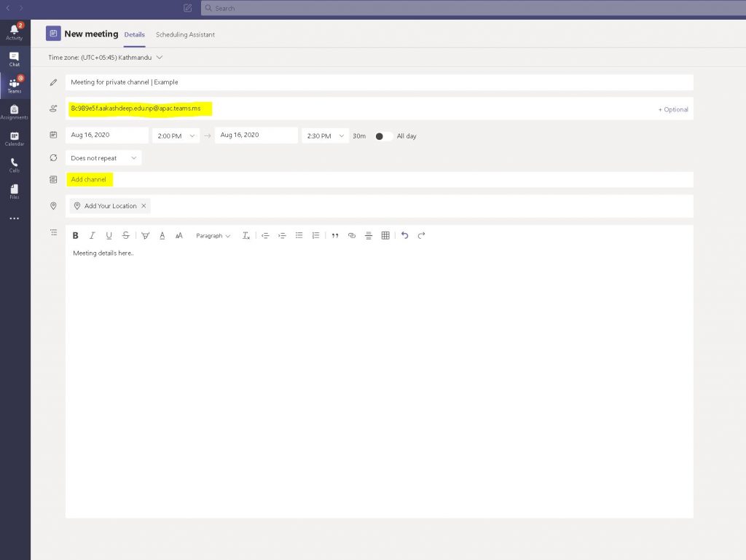Image resolution: width=746 pixels, height=560 pixels.
Task: Apply bold formatting in editor toolbar
Action: pyautogui.click(x=75, y=235)
